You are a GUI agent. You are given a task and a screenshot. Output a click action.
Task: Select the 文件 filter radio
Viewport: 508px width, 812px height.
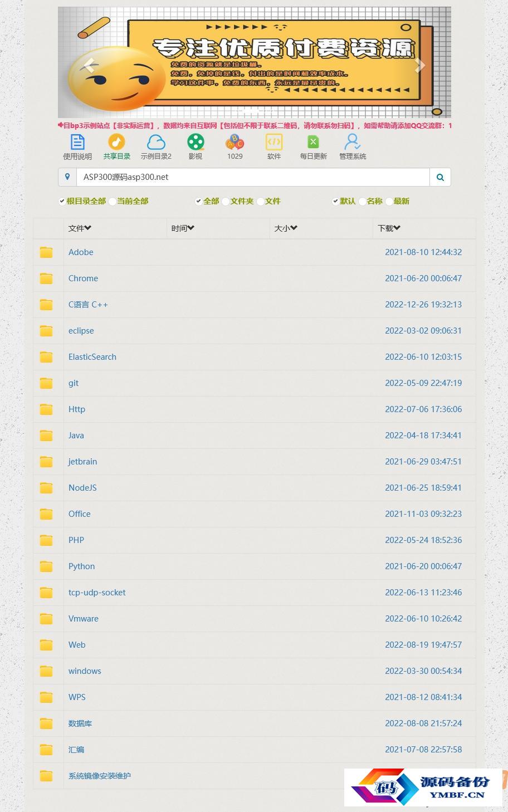pos(260,202)
